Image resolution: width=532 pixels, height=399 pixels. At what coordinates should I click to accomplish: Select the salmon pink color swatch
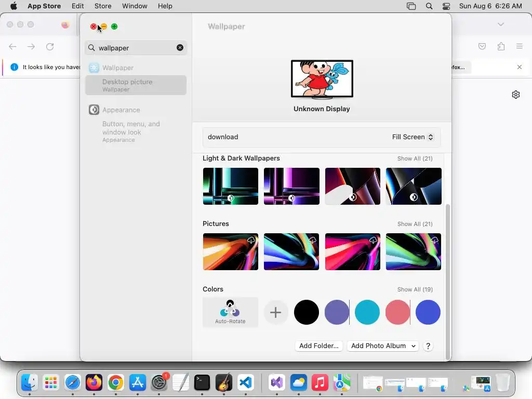point(397,312)
